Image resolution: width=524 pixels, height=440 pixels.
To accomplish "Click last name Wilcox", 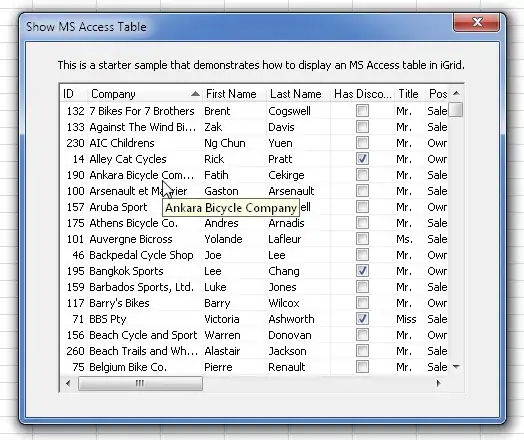I will [284, 303].
